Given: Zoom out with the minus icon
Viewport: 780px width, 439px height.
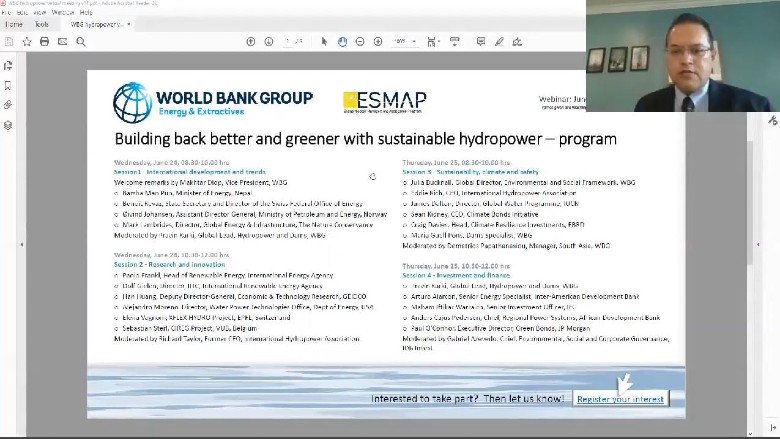Looking at the screenshot, I should click(x=360, y=42).
